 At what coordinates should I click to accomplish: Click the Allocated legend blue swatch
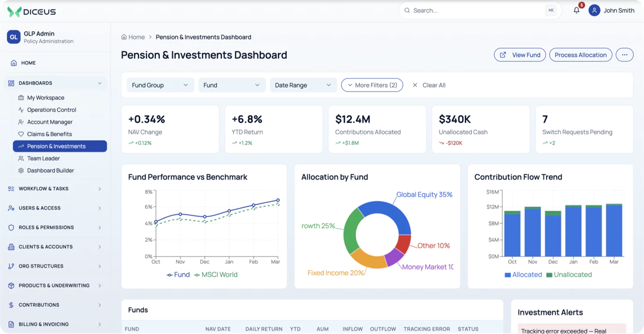pos(508,275)
